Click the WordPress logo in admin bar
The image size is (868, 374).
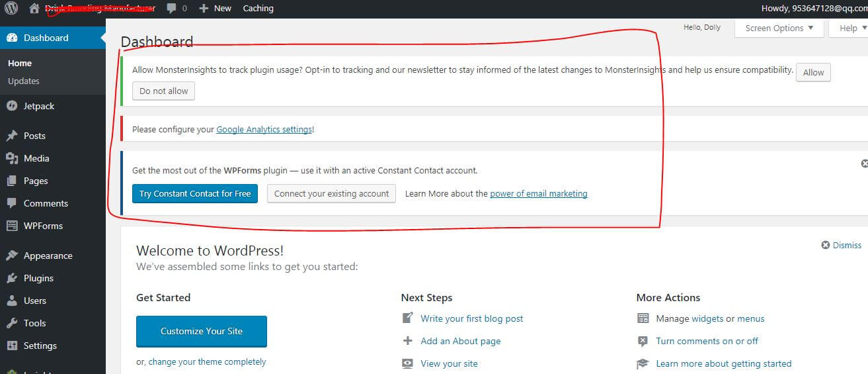point(11,9)
